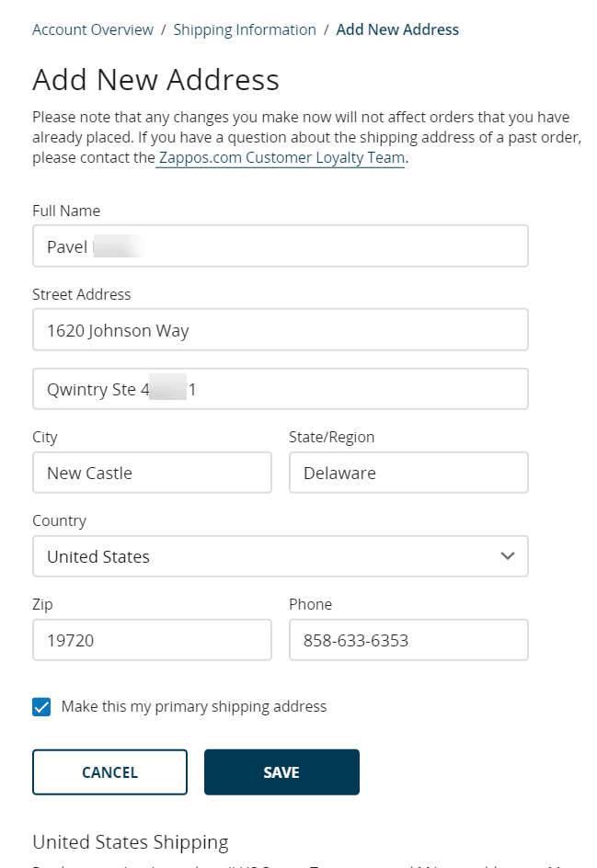Image resolution: width=597 pixels, height=868 pixels.
Task: Click the Phone number input field
Action: (x=408, y=639)
